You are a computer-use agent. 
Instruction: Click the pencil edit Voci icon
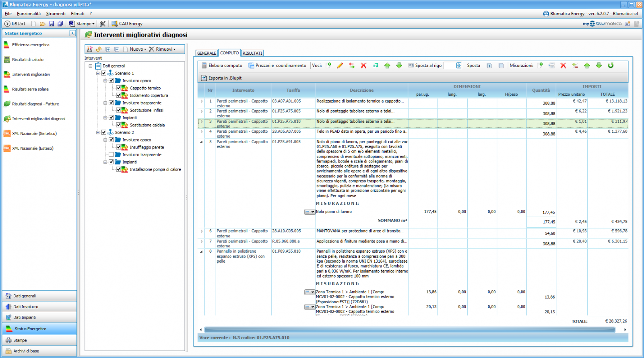coord(340,66)
